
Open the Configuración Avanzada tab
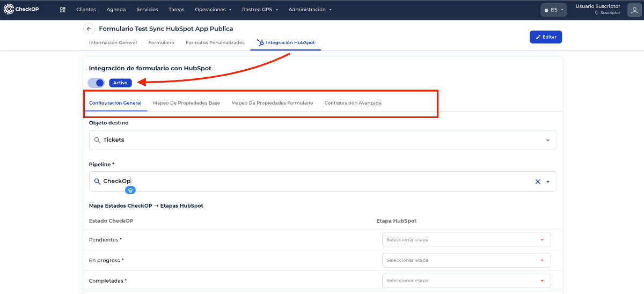coord(353,103)
